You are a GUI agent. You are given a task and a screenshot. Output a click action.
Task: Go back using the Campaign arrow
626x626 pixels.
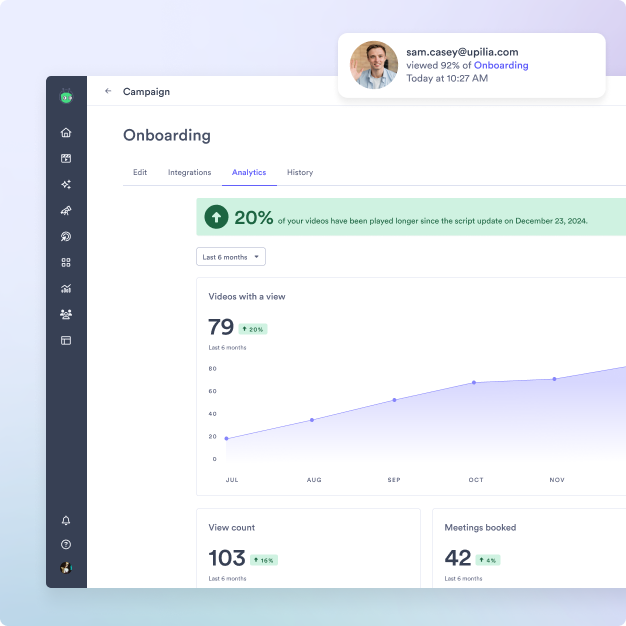[108, 91]
